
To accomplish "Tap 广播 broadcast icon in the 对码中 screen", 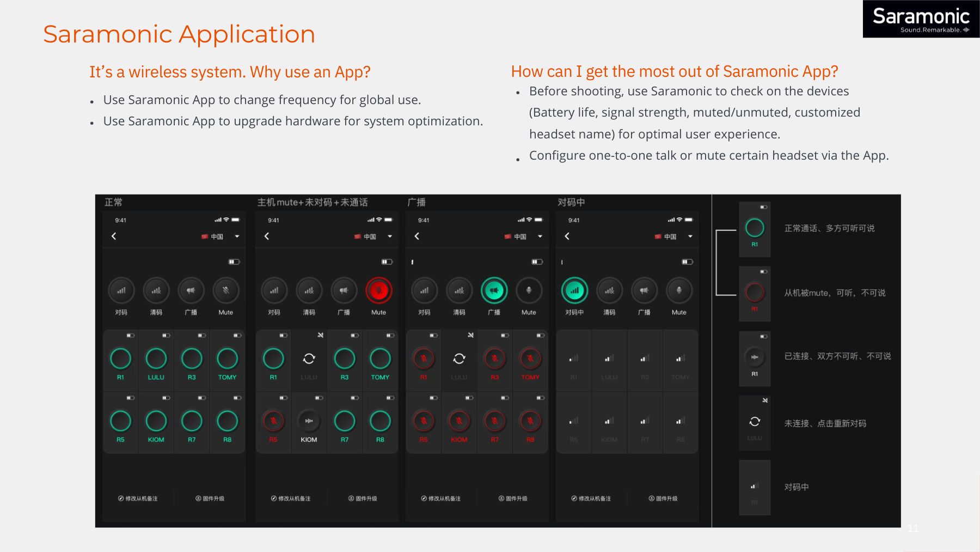I will [644, 290].
